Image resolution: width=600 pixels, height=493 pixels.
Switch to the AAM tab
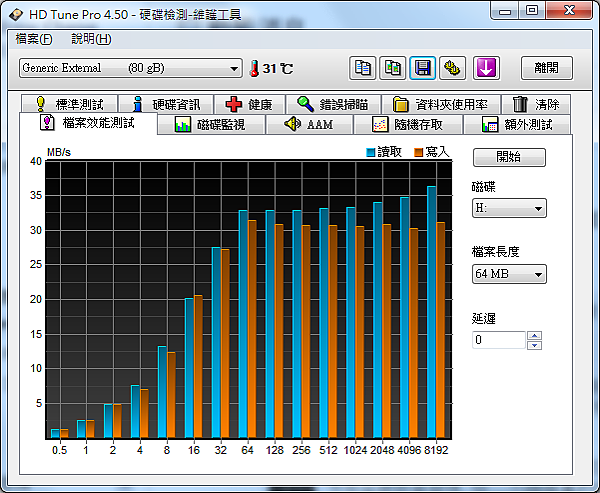[309, 124]
